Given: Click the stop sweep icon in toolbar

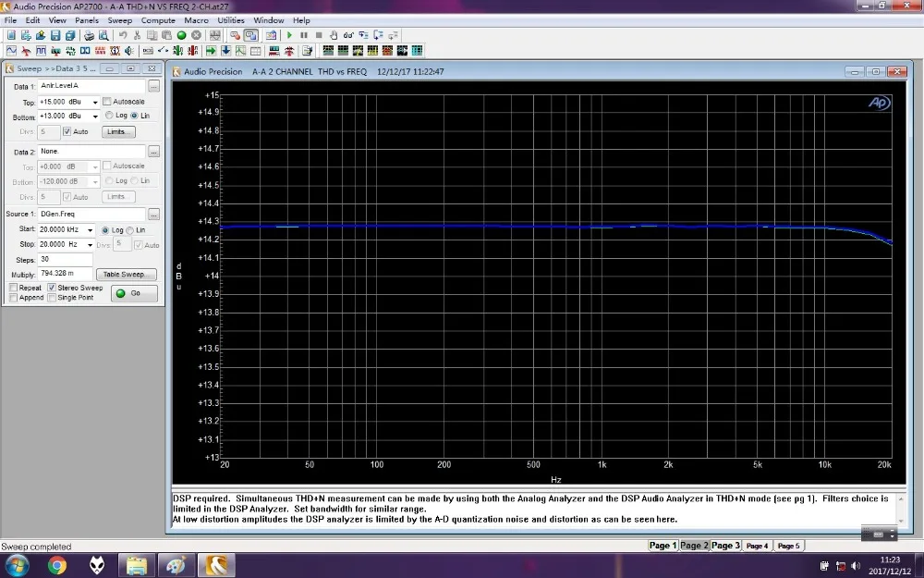Looking at the screenshot, I should pos(319,35).
